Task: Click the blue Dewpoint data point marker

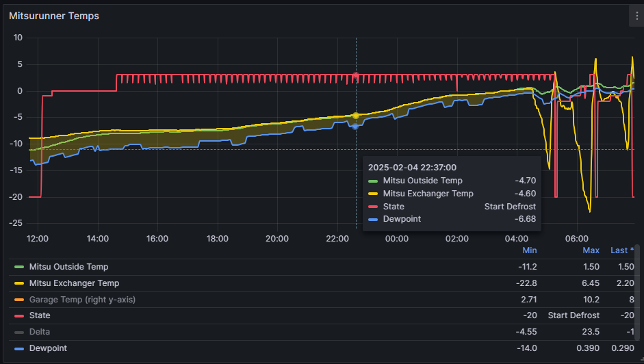Action: tap(356, 127)
